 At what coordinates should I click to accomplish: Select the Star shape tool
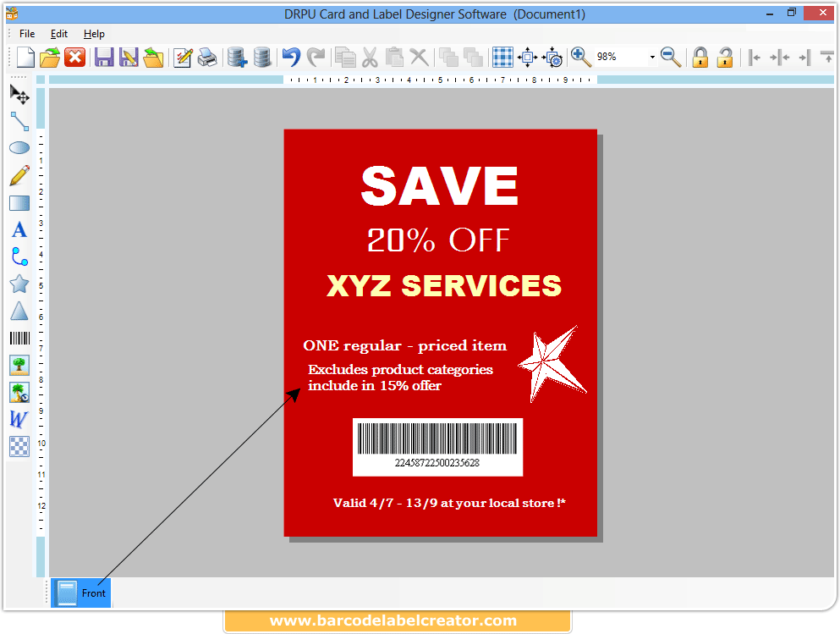coord(19,284)
